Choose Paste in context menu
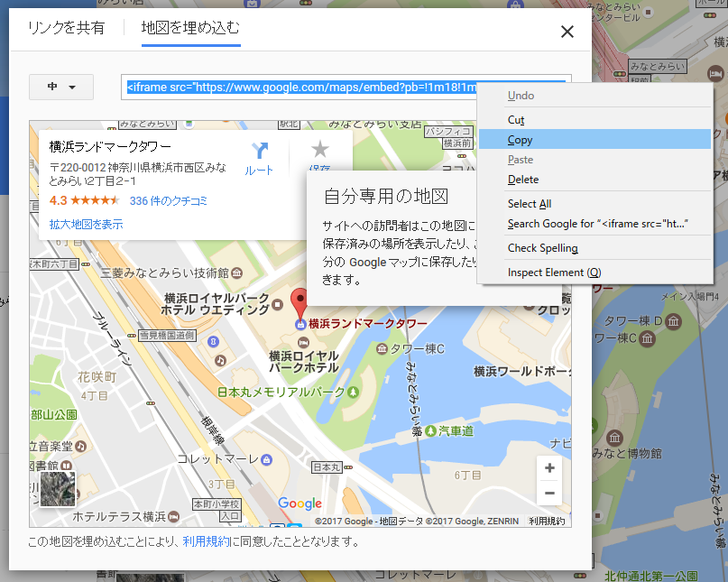Image resolution: width=728 pixels, height=582 pixels. 594,160
